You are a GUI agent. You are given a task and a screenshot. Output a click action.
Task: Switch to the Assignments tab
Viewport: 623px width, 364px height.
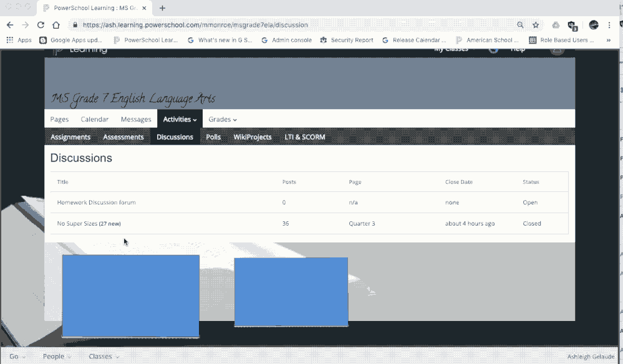(x=70, y=136)
